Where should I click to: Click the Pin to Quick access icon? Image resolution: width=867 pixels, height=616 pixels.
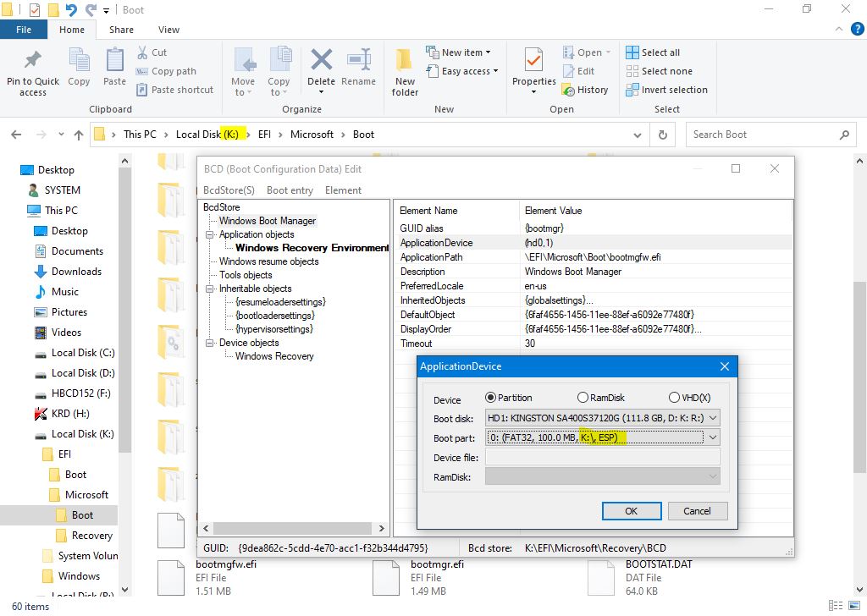pyautogui.click(x=32, y=61)
